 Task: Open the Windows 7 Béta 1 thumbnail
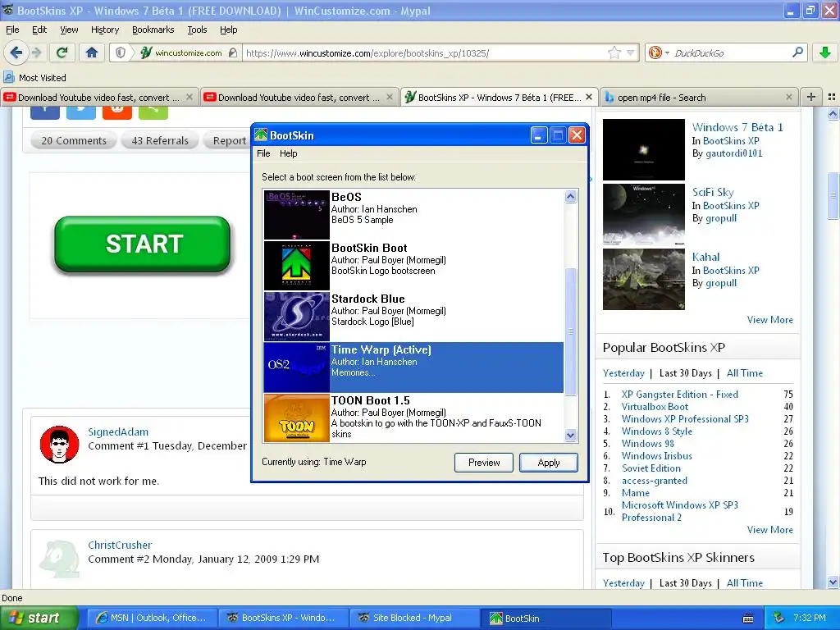click(x=643, y=149)
